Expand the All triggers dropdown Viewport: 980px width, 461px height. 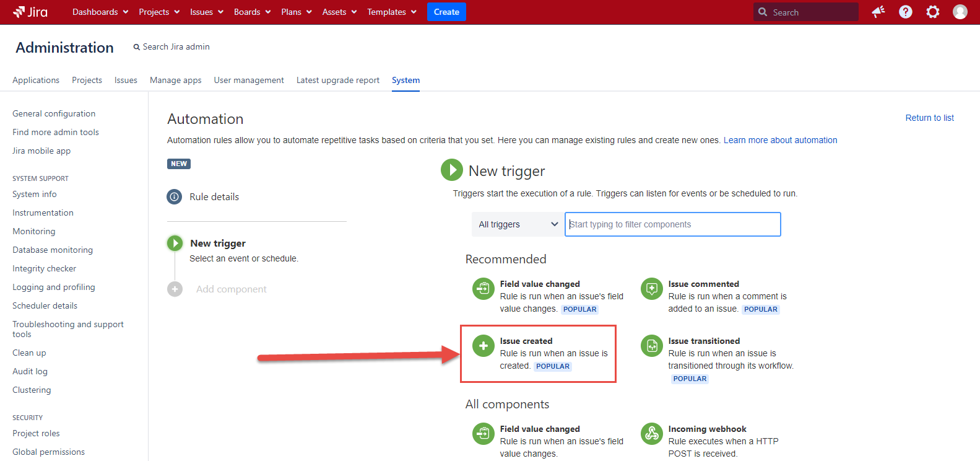[518, 224]
